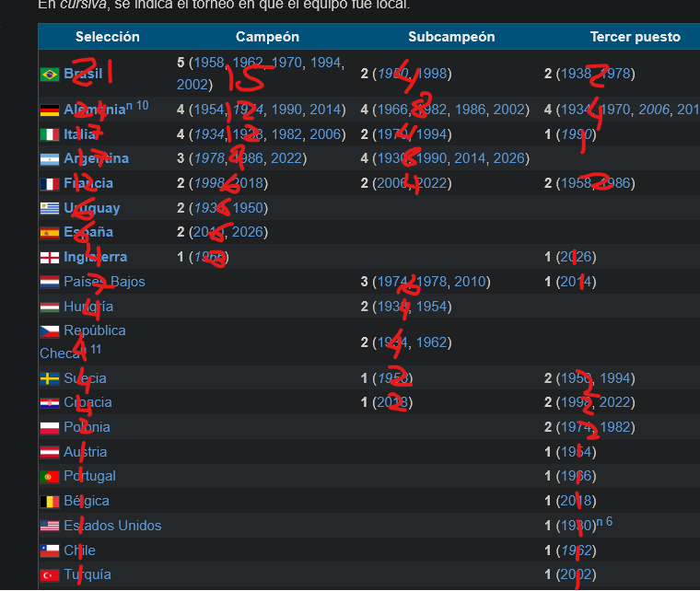The height and width of the screenshot is (591, 700).
Task: Click the España flag icon
Action: [x=50, y=233]
